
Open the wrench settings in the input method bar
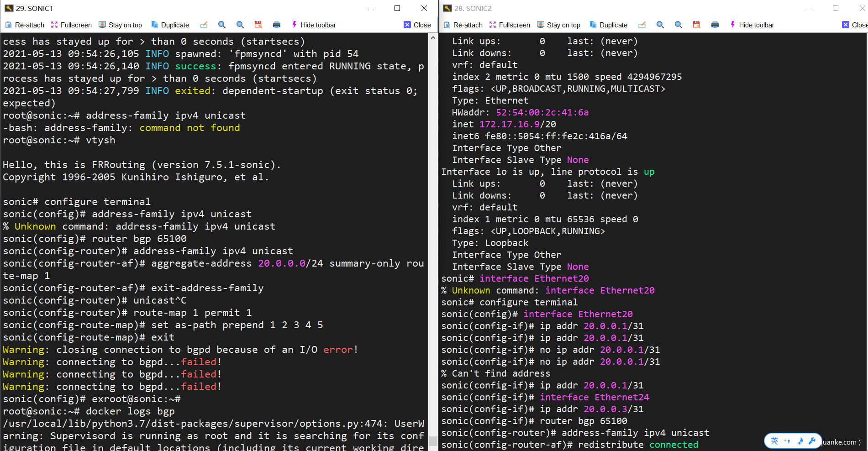[812, 441]
